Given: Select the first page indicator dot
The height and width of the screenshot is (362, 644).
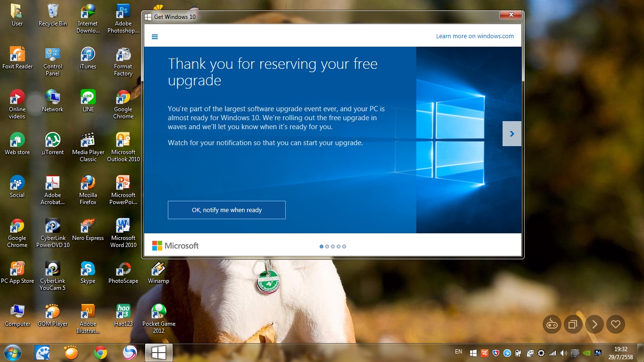Looking at the screenshot, I should pyautogui.click(x=322, y=247).
